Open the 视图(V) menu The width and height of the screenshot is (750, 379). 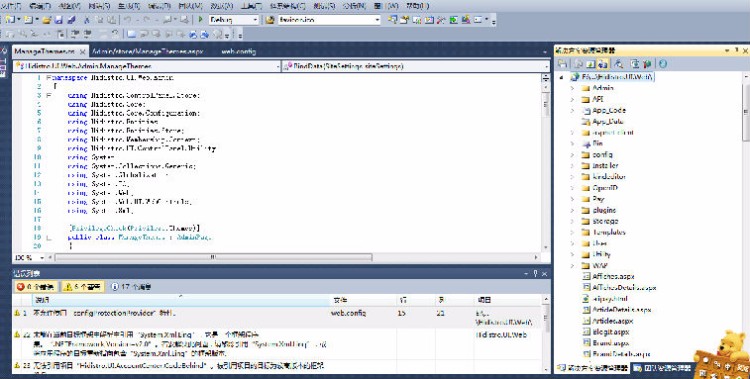[x=70, y=6]
